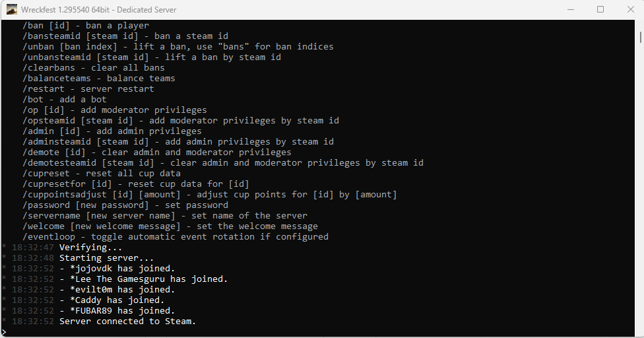Maximize the Dedicated Server console window
The height and width of the screenshot is (338, 644).
[600, 9]
